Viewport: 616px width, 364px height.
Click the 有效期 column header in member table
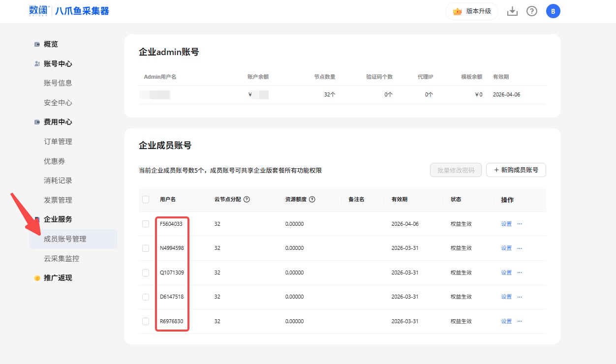click(x=400, y=200)
